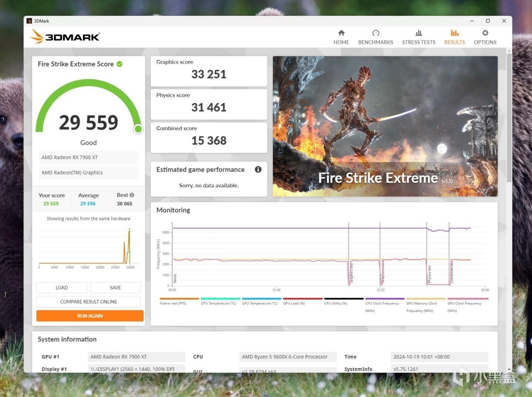The width and height of the screenshot is (532, 397).
Task: Click the AMD Radeon(TM) Graphics field
Action: click(x=88, y=172)
